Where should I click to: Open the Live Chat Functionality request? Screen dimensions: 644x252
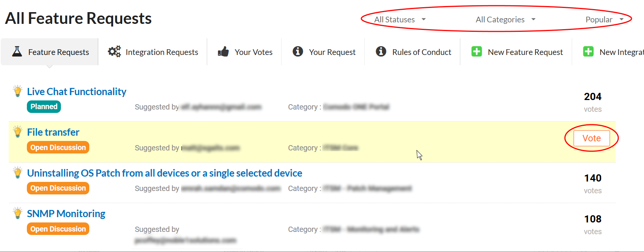pyautogui.click(x=77, y=92)
